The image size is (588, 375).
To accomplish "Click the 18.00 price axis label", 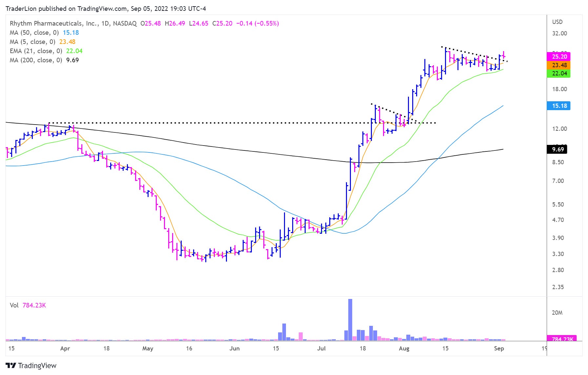I will point(559,89).
